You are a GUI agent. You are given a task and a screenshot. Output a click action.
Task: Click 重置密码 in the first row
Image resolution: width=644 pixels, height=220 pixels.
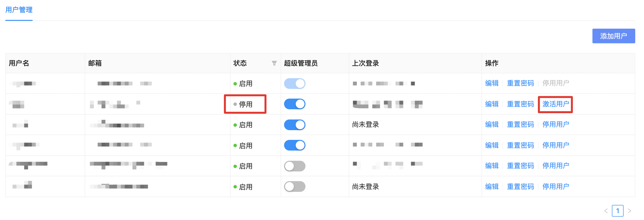coord(520,83)
